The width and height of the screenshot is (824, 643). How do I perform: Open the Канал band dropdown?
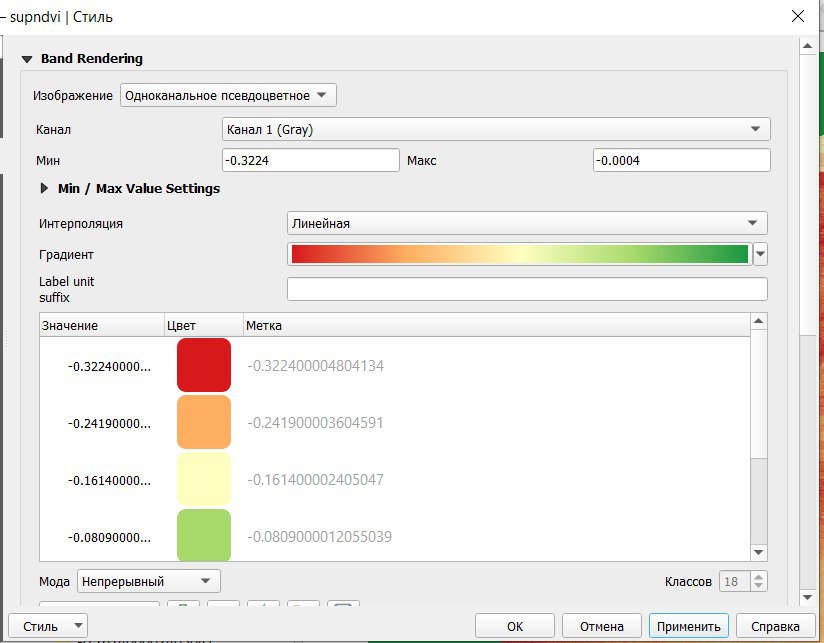click(496, 129)
